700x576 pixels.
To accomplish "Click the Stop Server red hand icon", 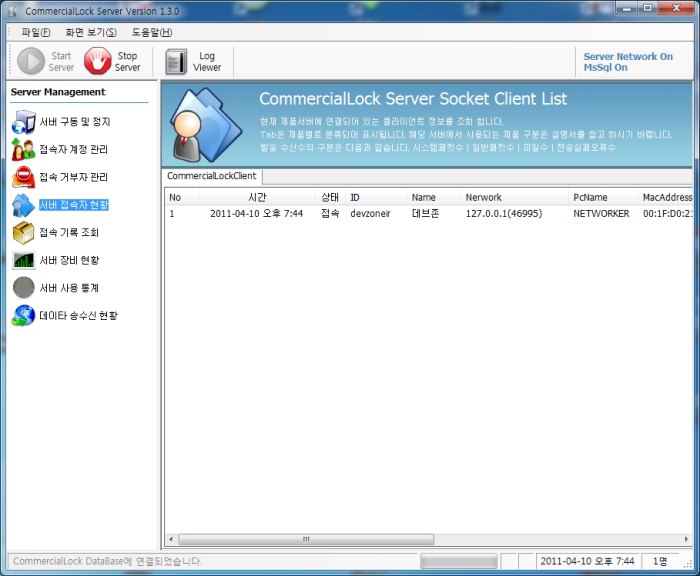I will (97, 61).
